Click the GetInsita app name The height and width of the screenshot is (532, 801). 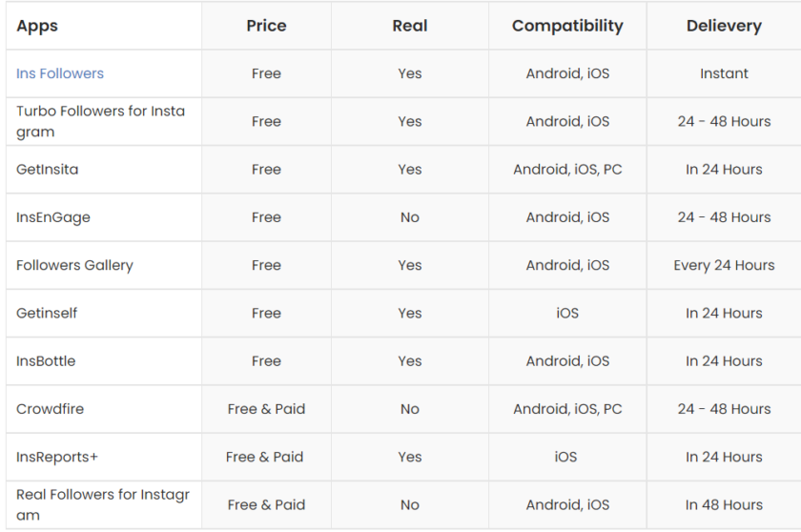click(48, 170)
